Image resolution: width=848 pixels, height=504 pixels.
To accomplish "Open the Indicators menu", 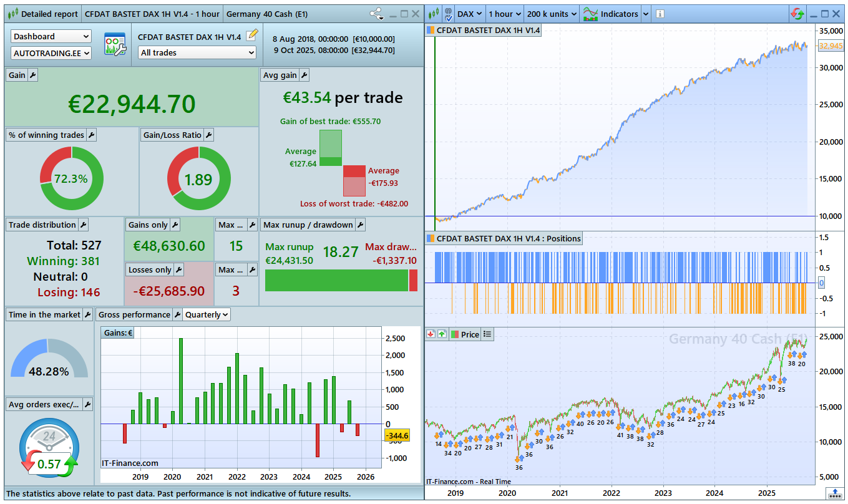I will pyautogui.click(x=618, y=14).
